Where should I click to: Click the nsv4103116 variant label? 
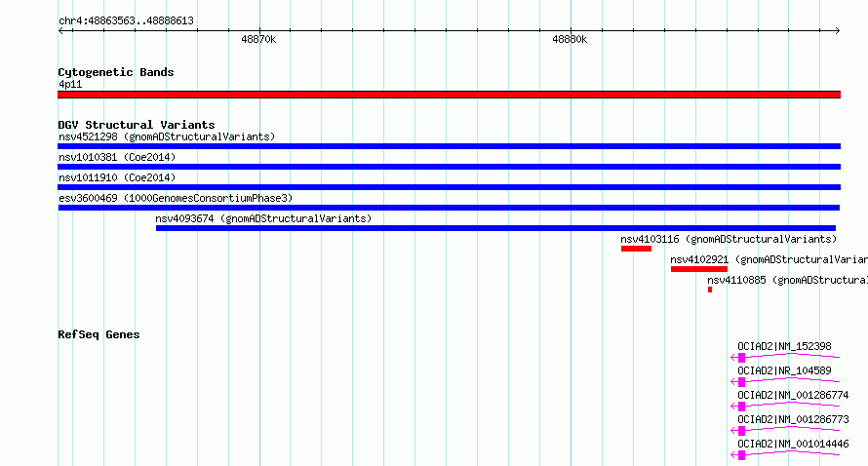point(729,239)
